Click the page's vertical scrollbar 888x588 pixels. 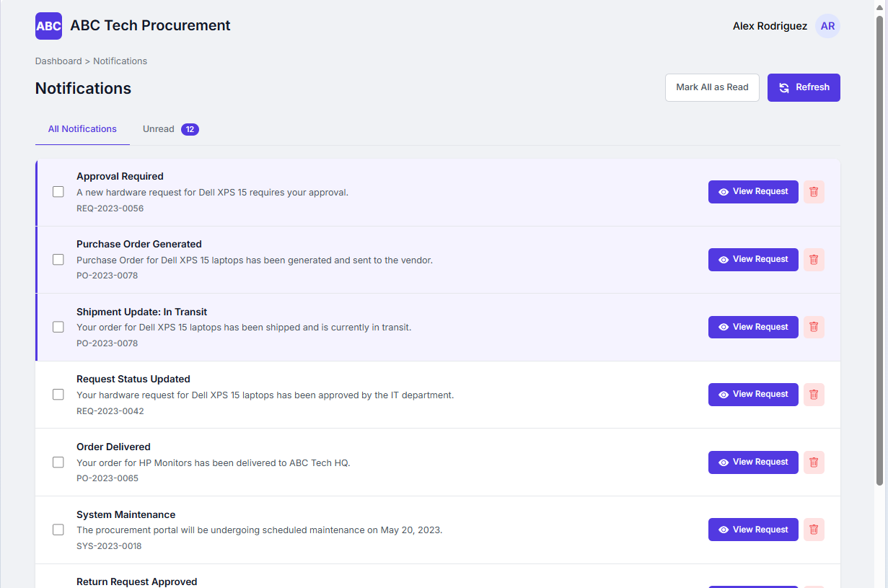click(x=879, y=249)
